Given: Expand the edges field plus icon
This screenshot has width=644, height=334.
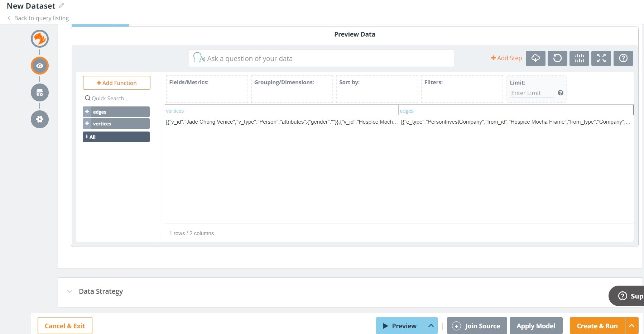Looking at the screenshot, I should click(x=87, y=112).
